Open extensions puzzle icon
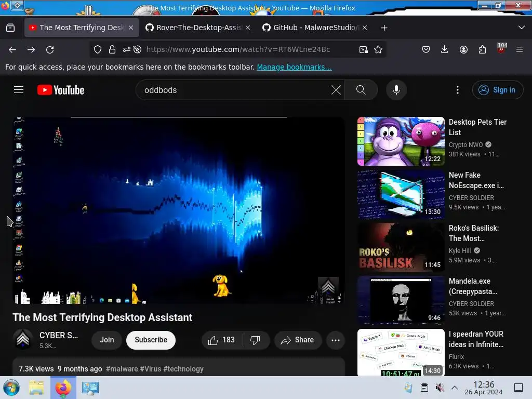This screenshot has width=532, height=399. click(x=482, y=49)
